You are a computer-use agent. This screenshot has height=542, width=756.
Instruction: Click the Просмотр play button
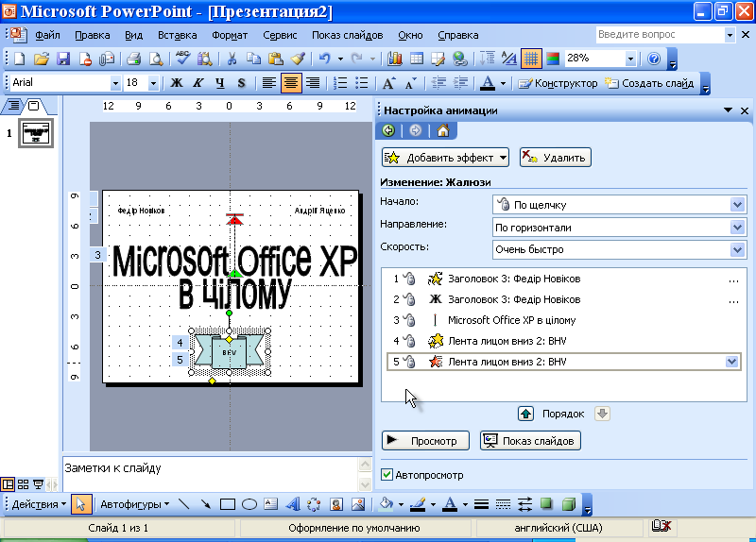425,440
